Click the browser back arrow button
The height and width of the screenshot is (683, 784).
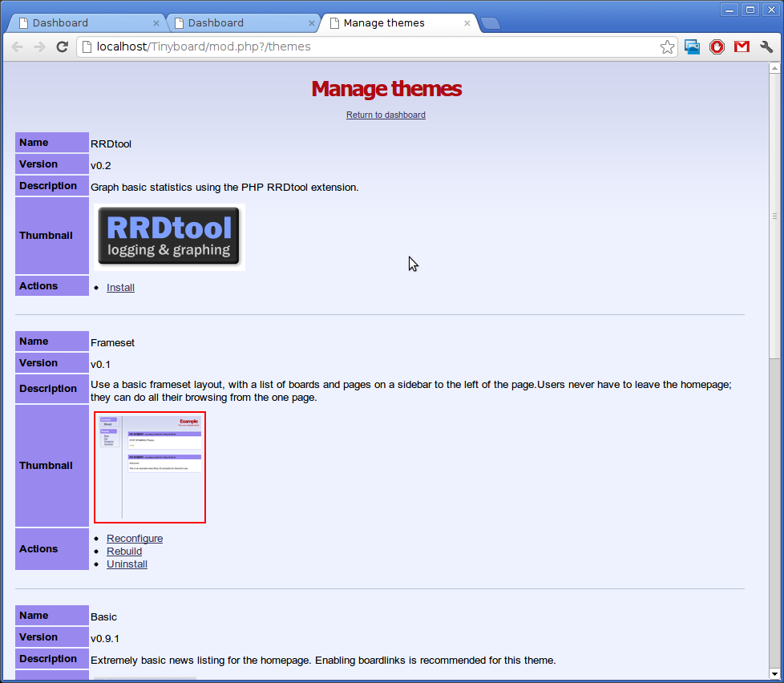tap(17, 47)
